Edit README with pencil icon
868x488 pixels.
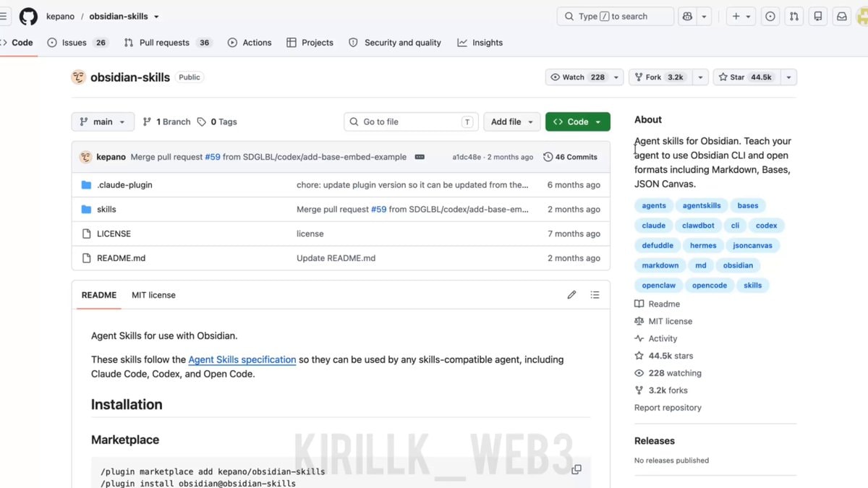[x=571, y=295]
